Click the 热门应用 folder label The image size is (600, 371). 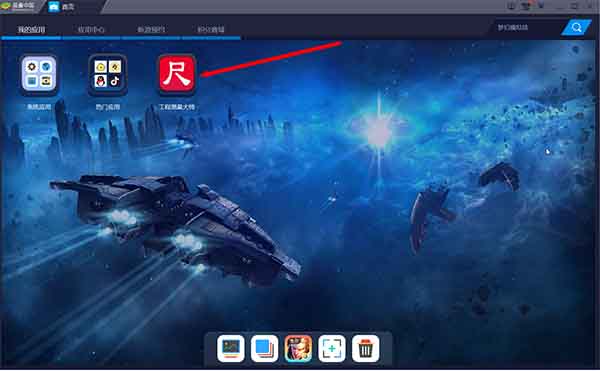[x=108, y=107]
